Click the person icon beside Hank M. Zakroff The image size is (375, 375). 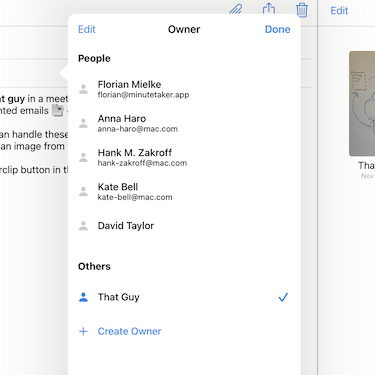click(83, 157)
